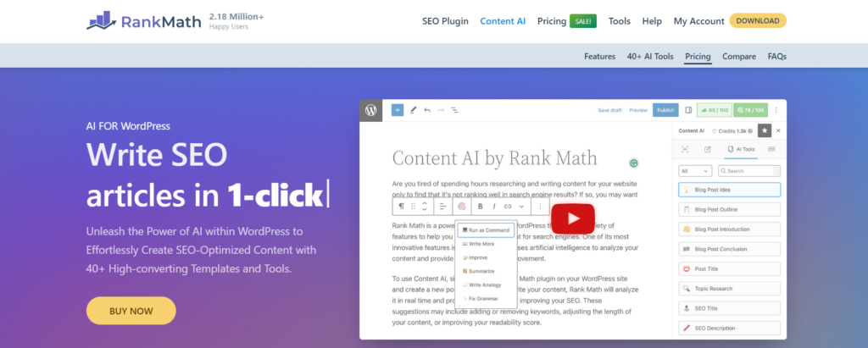Select the pencil edit tool in editor toolbar

413,110
